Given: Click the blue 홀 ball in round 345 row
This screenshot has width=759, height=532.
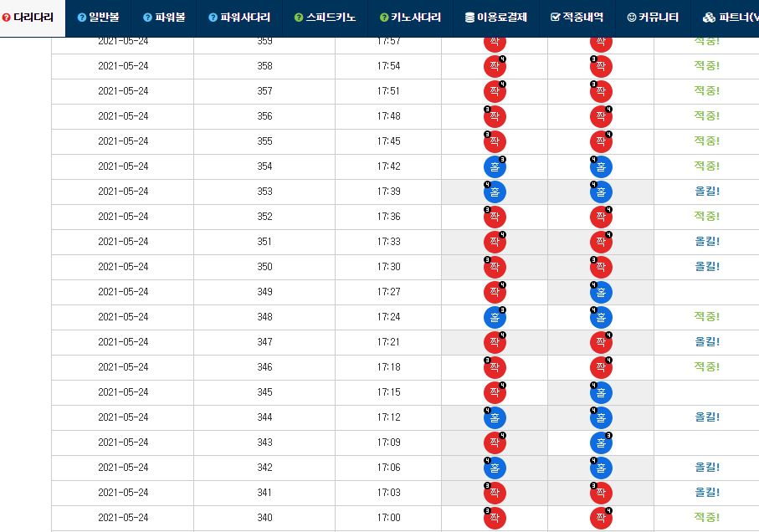Looking at the screenshot, I should point(601,392).
